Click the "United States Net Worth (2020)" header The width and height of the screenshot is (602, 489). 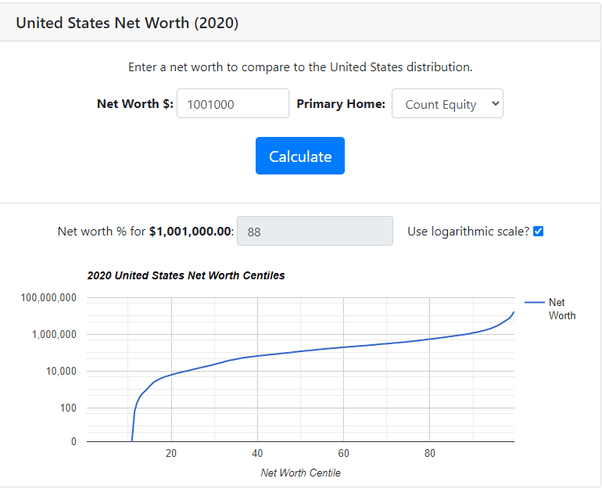(128, 22)
